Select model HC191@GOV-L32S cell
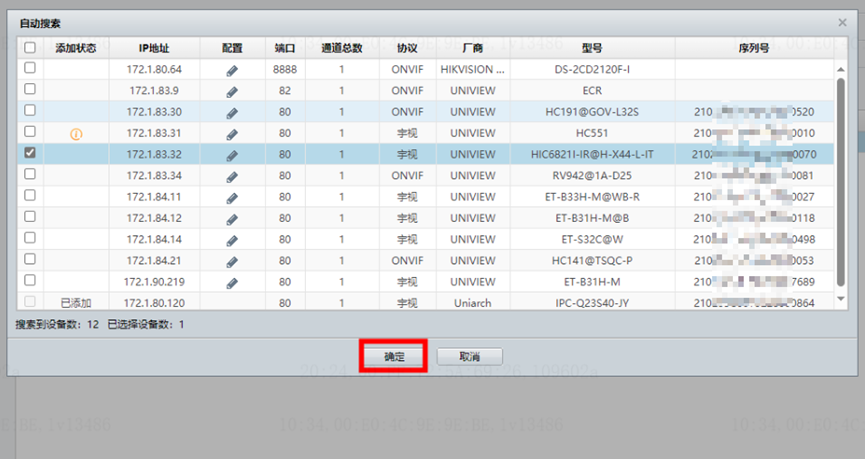 592,112
